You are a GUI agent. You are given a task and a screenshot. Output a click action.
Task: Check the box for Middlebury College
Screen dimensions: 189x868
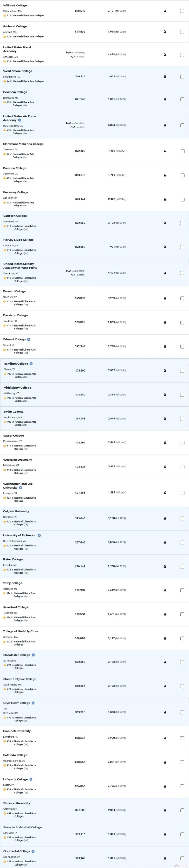pyautogui.click(x=182, y=395)
